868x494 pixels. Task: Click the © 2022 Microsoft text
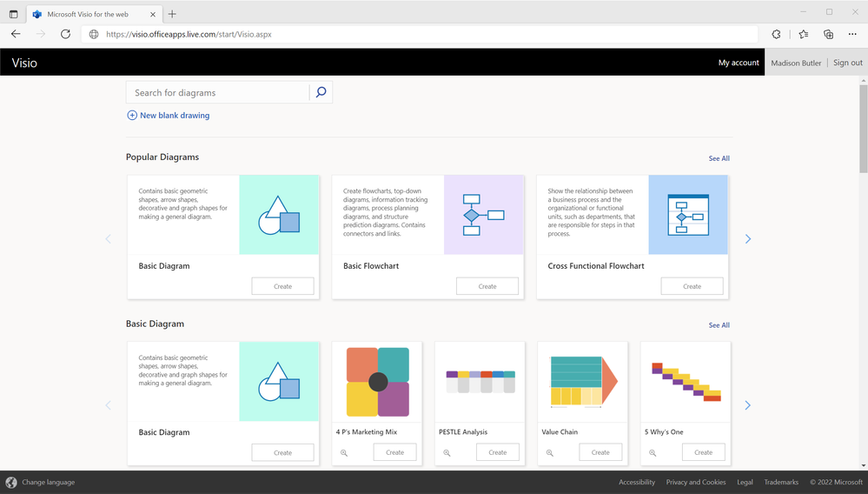[x=836, y=483]
